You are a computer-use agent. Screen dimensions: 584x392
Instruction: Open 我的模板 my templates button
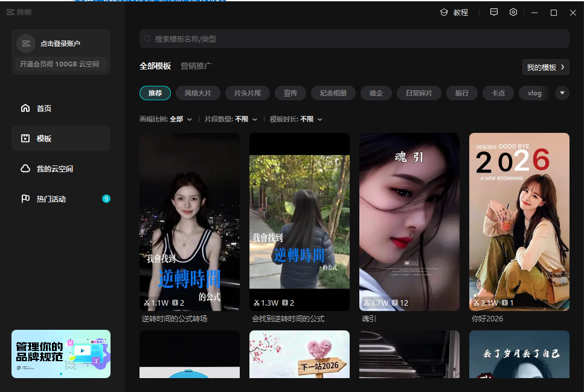(545, 67)
